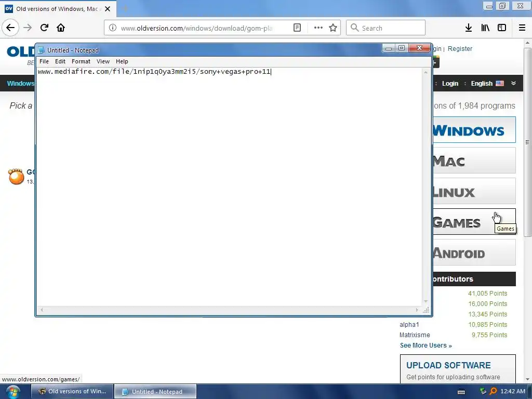Click the orange magnifier tray icon
This screenshot has height=399, width=532.
[494, 391]
